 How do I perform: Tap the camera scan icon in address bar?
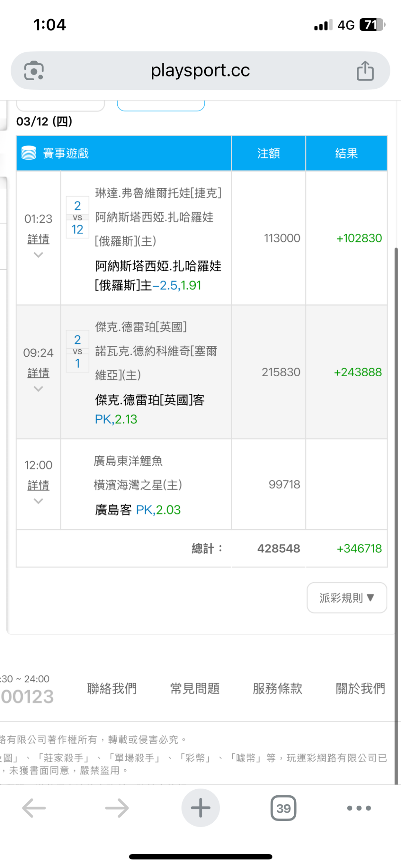(x=34, y=71)
